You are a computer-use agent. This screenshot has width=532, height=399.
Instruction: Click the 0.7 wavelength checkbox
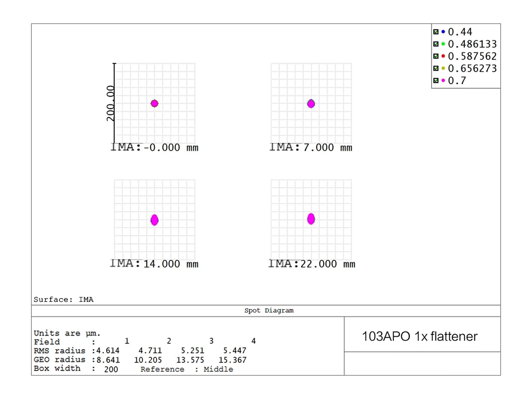436,81
